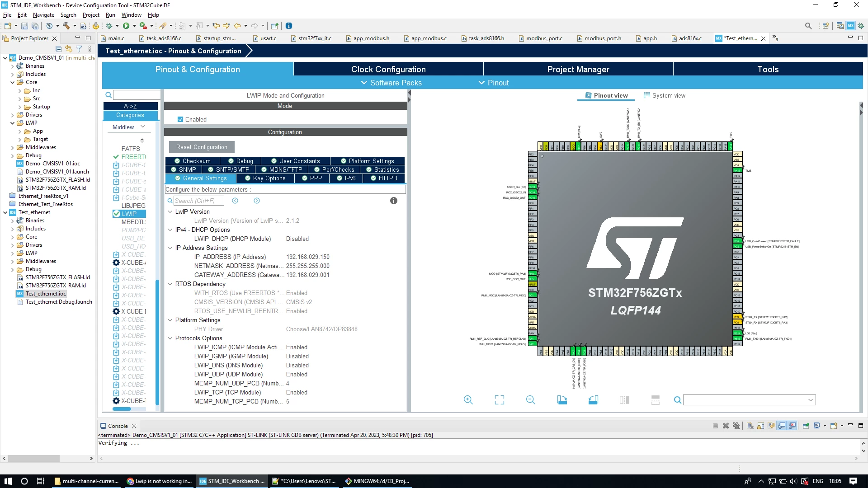Viewport: 868px width, 488px height.
Task: Fit the chip to the pinout view
Action: (x=500, y=400)
